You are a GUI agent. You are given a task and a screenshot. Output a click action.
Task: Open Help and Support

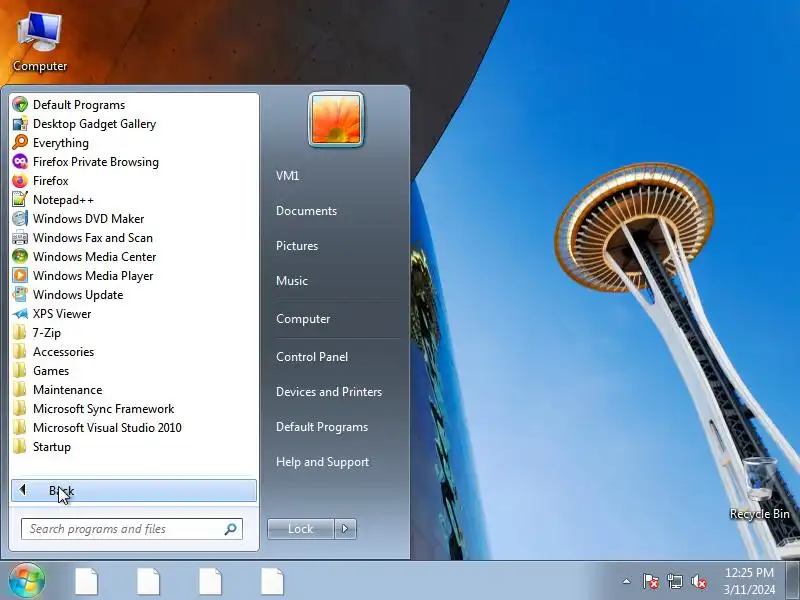pos(322,462)
